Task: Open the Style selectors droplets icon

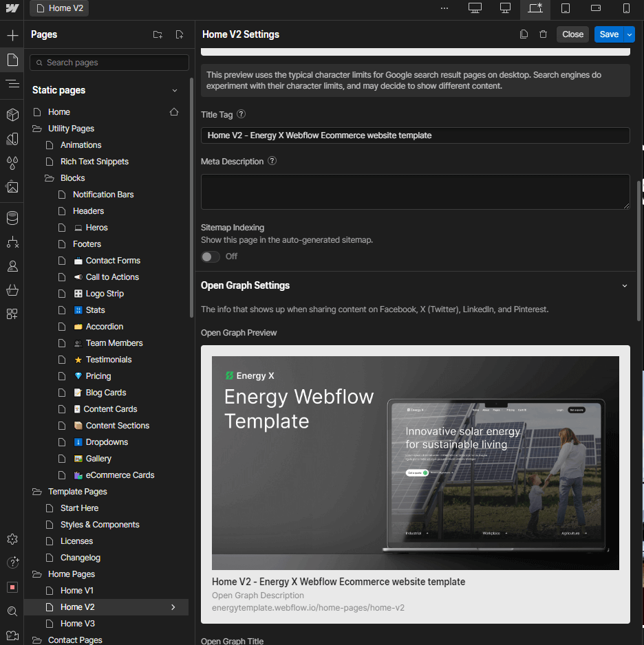Action: (12, 163)
